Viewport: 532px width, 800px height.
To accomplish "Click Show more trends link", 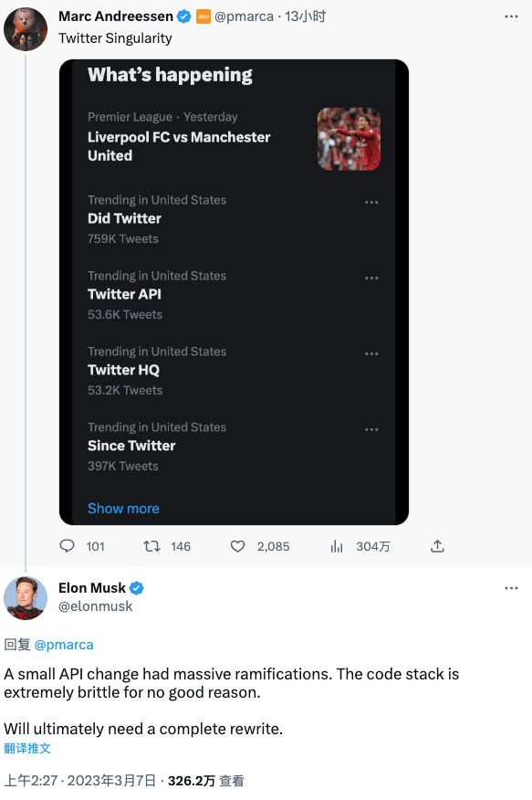I will tap(123, 508).
